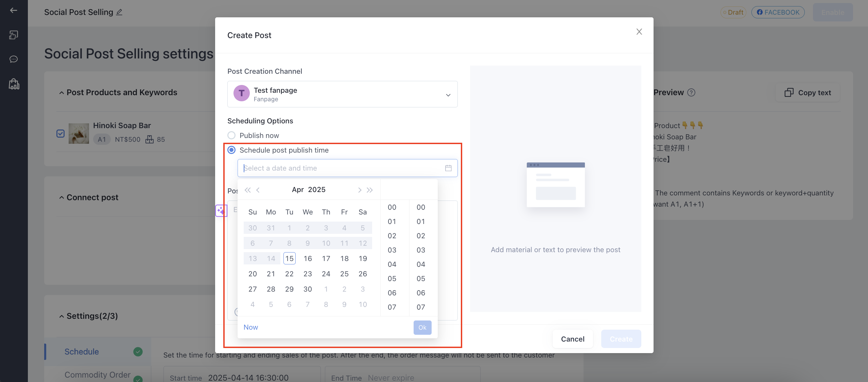Select minute 05 in time picker
Viewport: 868px width, 382px height.
[421, 279]
